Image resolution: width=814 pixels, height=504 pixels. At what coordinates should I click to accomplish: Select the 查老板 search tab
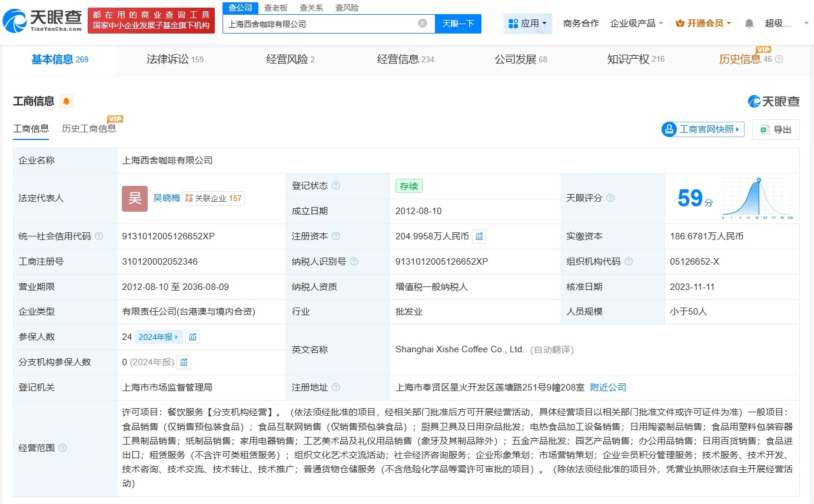276,7
